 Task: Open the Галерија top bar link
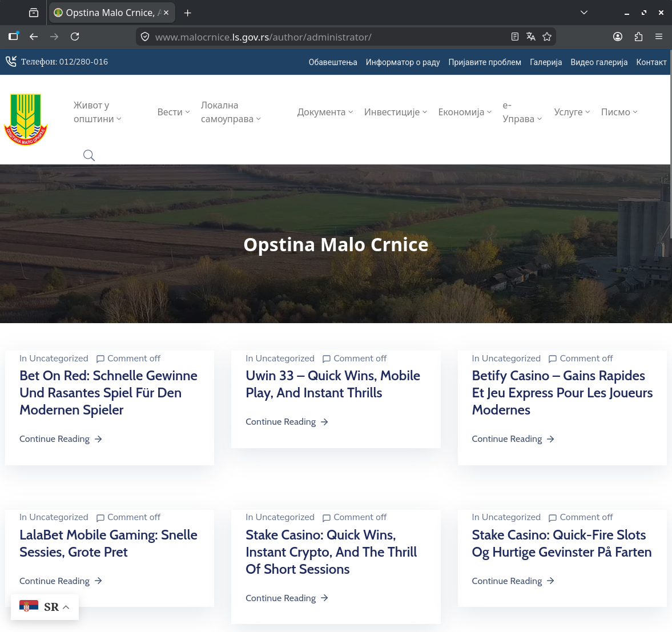(x=546, y=62)
